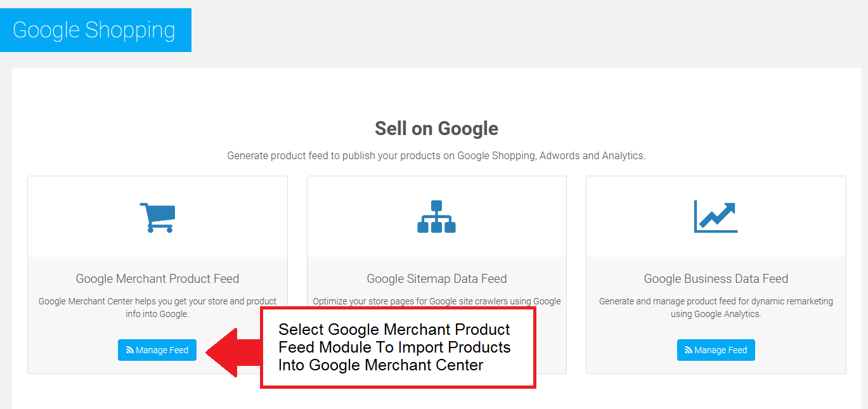Open the Google Shopping header tab
The image size is (868, 409).
pos(94,30)
